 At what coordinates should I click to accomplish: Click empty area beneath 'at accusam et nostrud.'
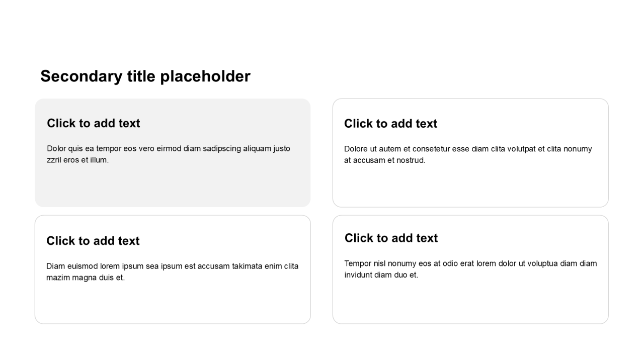point(470,186)
